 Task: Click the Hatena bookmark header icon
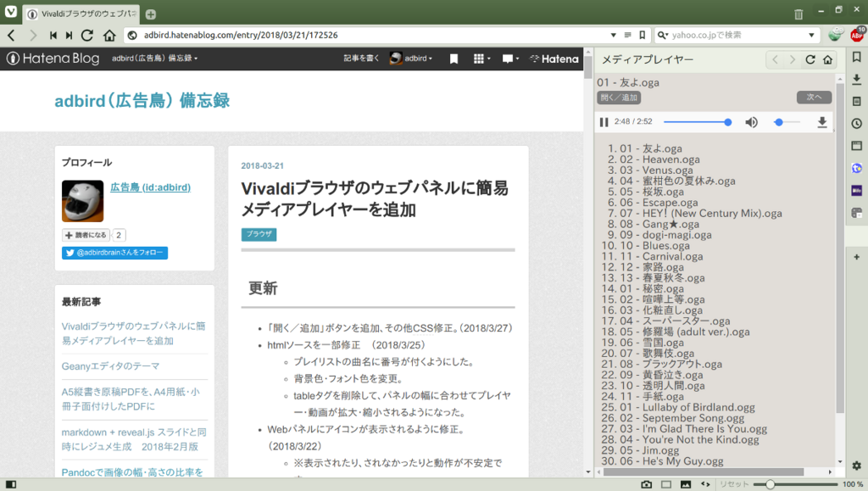(x=454, y=59)
